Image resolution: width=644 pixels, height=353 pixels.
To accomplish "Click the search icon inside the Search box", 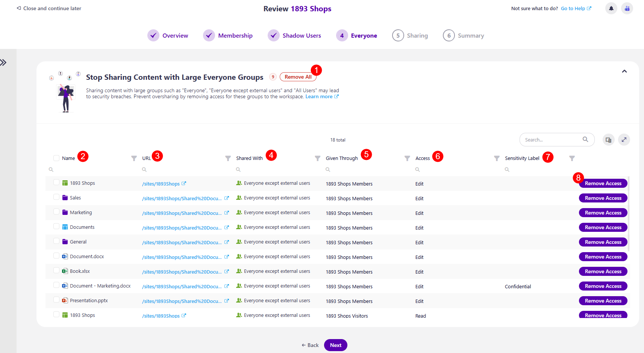I will point(585,139).
